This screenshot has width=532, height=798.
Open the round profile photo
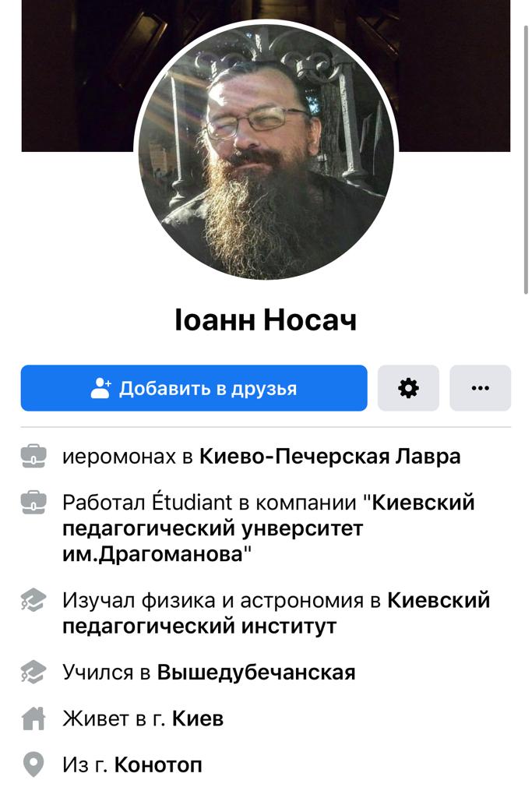pos(266,150)
